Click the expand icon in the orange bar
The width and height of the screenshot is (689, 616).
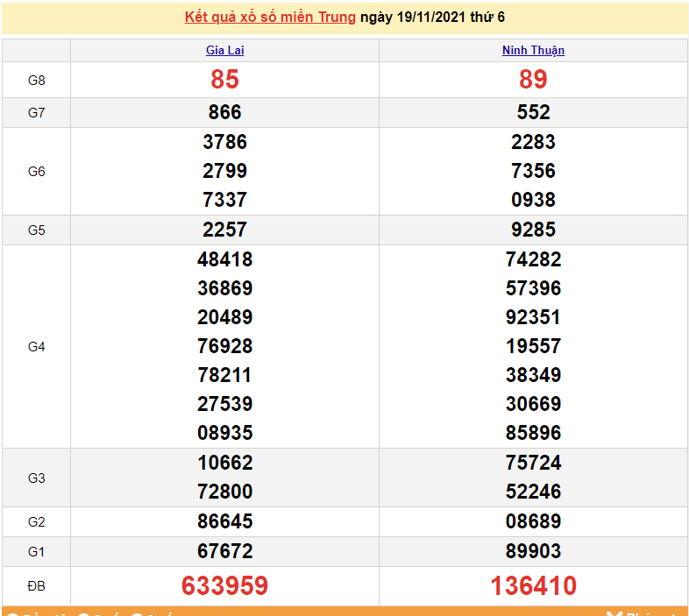point(614,614)
